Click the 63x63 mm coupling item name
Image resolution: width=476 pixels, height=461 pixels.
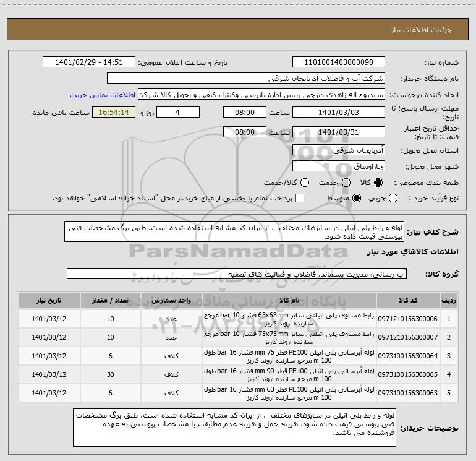point(289,319)
